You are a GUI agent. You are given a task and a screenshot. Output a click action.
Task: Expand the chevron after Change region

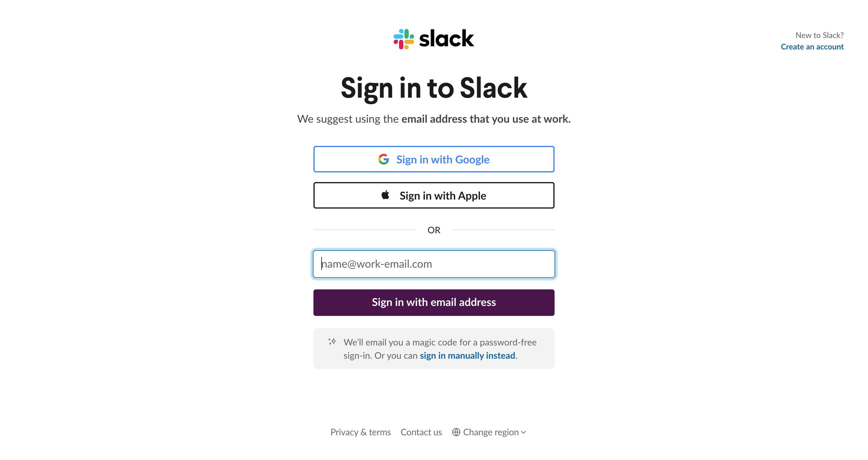(523, 432)
